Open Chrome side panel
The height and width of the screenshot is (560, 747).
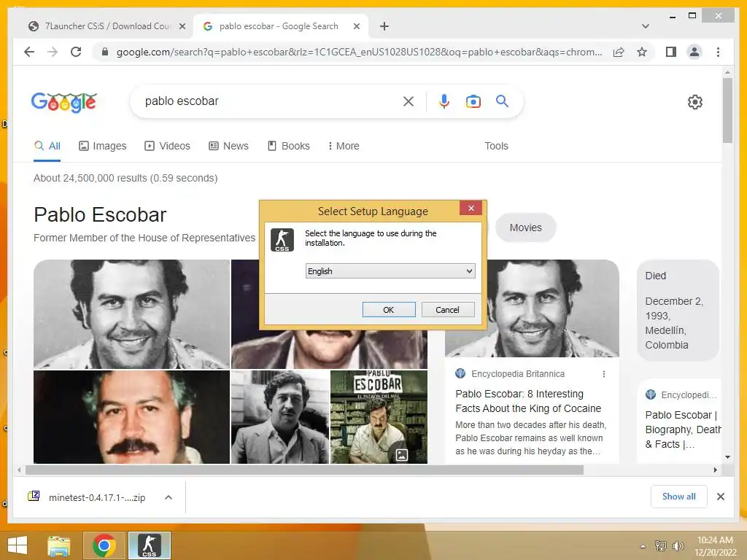pos(671,52)
